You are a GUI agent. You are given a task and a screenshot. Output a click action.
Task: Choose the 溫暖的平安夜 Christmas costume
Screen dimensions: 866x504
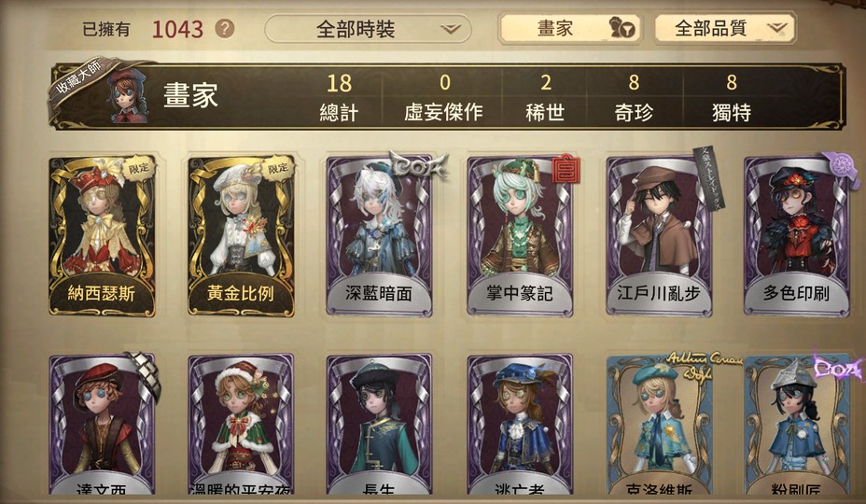point(241,425)
